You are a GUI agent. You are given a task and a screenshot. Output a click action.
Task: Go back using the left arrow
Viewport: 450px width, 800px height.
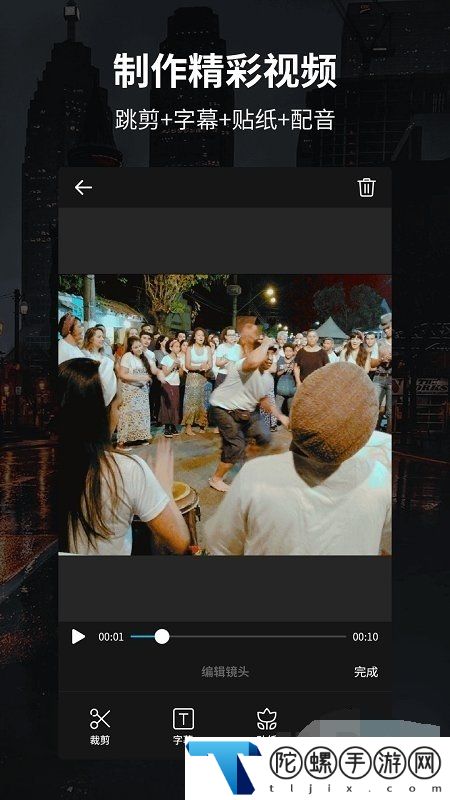[83, 188]
